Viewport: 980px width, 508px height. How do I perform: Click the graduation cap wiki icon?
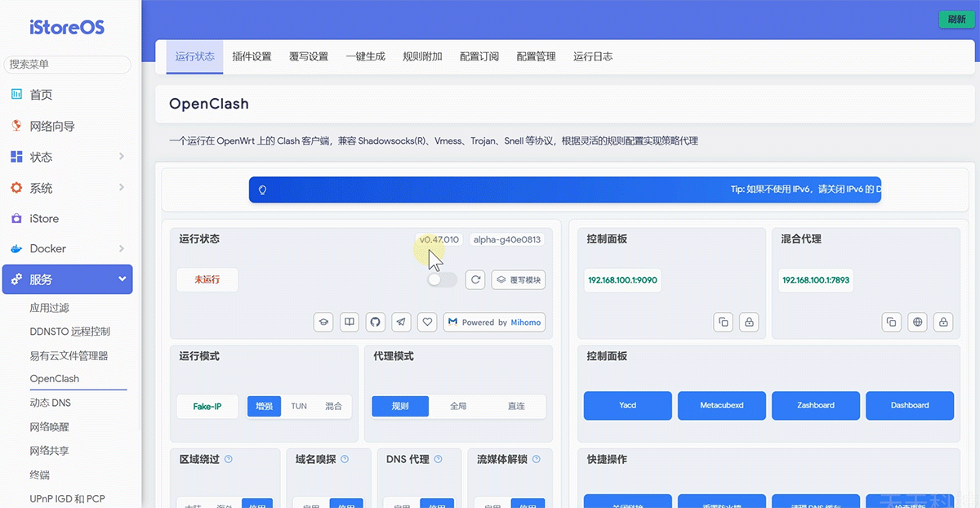point(323,322)
